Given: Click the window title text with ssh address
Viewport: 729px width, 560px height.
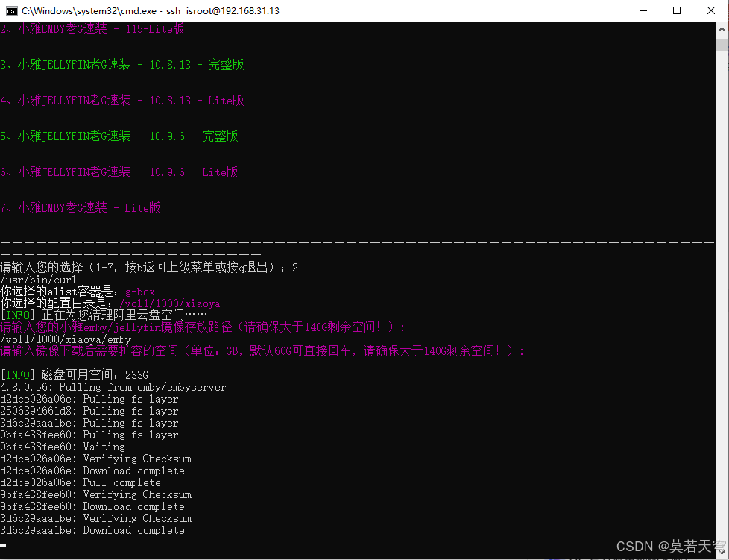Looking at the screenshot, I should click(150, 10).
